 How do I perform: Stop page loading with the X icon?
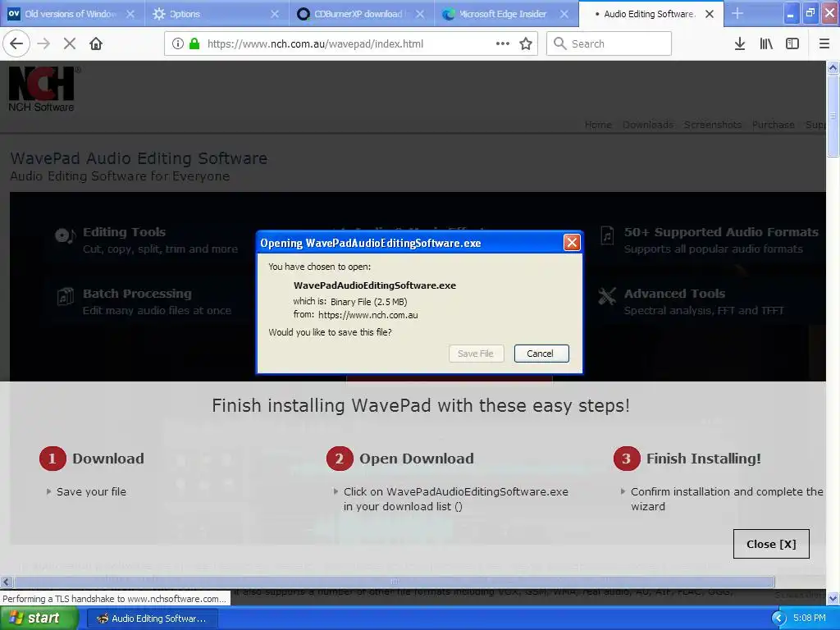70,43
